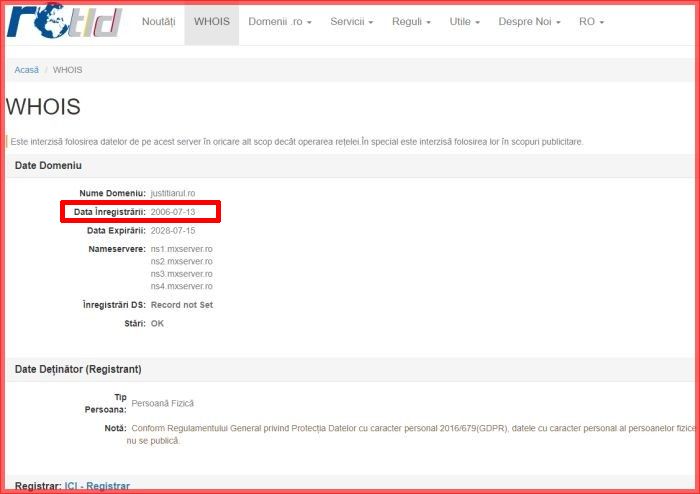Select registration date 2006-07-13
700x494 pixels.
point(173,212)
